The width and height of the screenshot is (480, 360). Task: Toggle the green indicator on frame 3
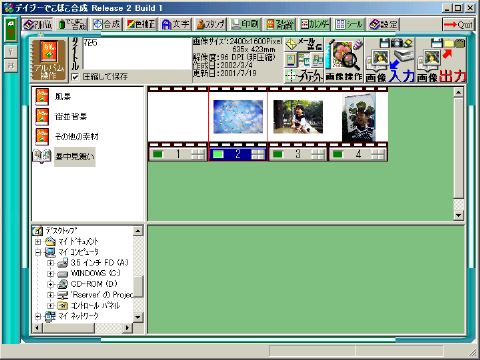(x=278, y=154)
